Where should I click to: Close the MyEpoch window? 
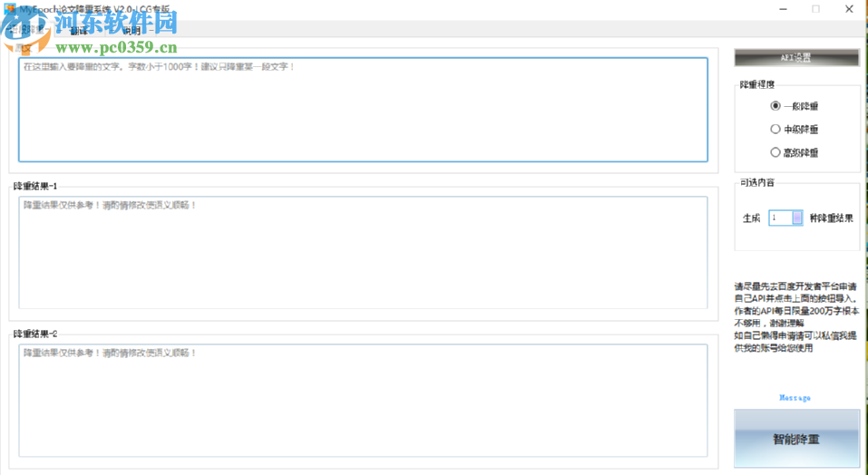tap(849, 9)
